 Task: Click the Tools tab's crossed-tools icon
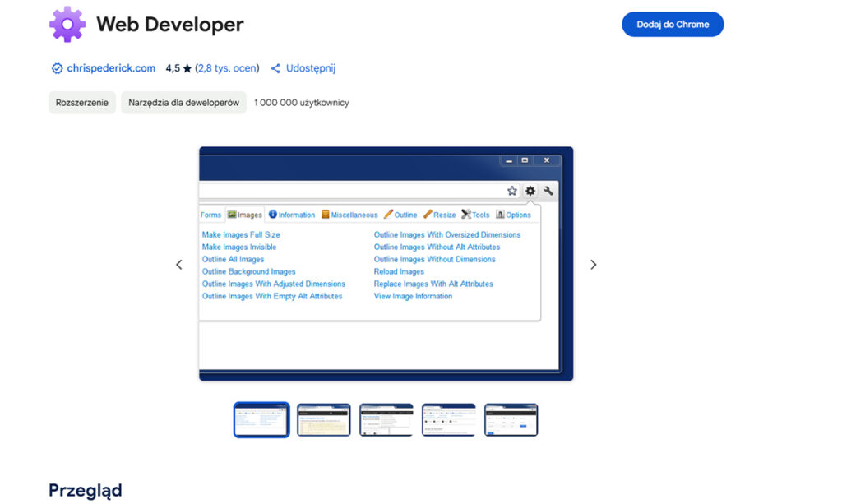(466, 214)
